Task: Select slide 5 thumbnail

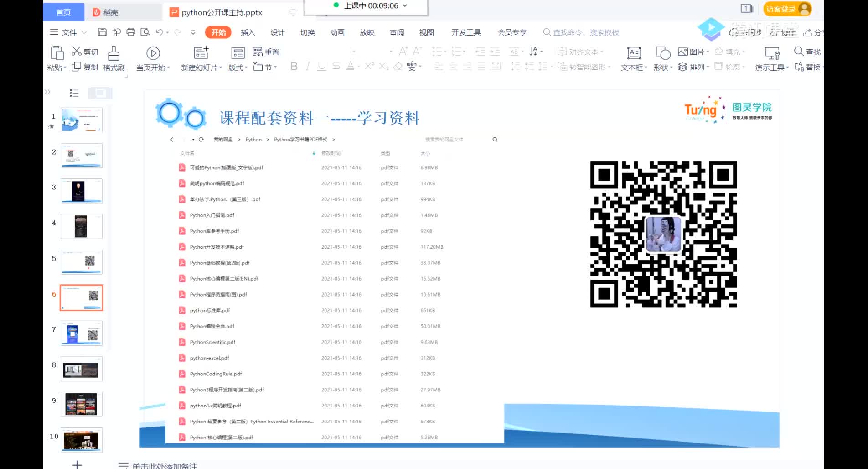Action: tap(82, 262)
